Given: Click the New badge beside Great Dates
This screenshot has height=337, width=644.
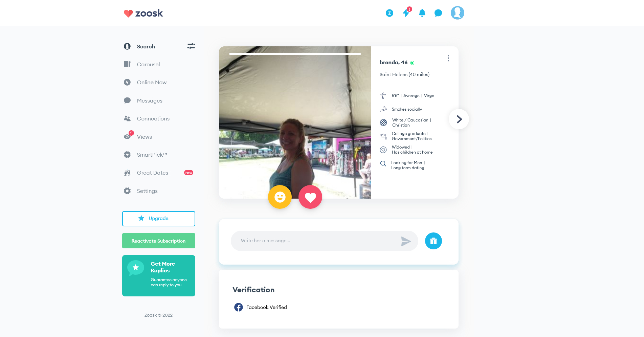Looking at the screenshot, I should click(x=188, y=173).
